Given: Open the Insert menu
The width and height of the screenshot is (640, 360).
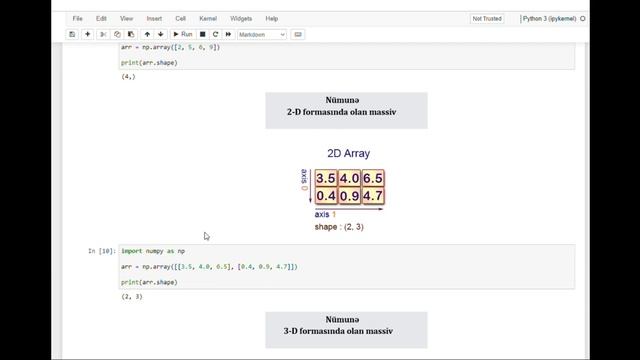Looking at the screenshot, I should click(154, 19).
